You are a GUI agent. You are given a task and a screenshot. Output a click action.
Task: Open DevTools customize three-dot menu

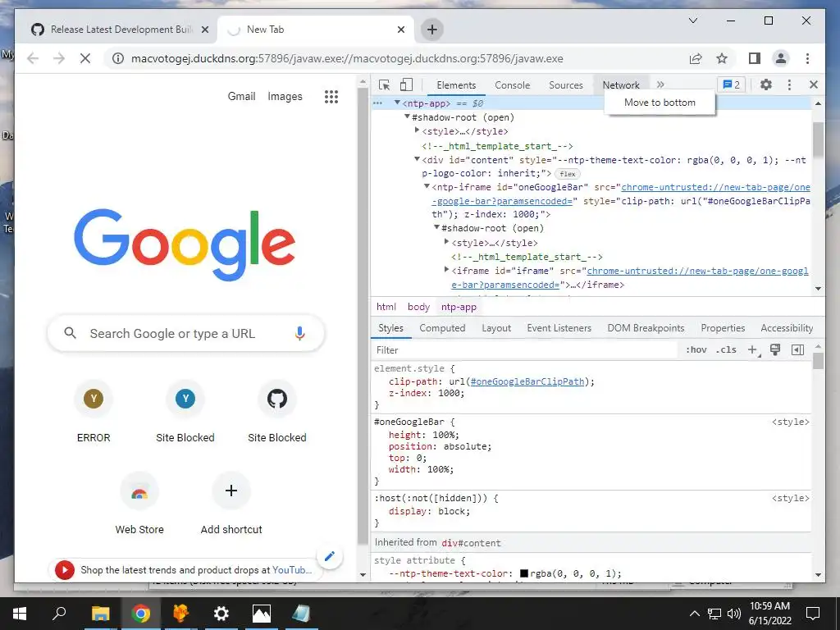pyautogui.click(x=789, y=84)
